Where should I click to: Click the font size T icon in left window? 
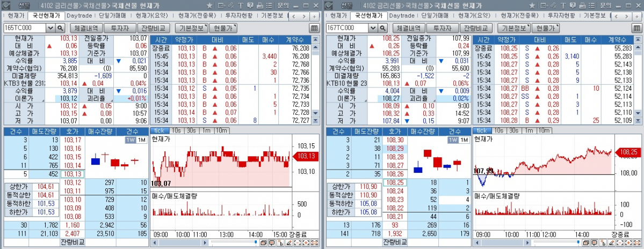pos(241,6)
